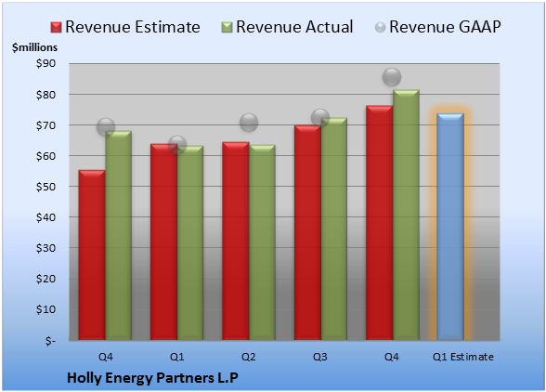Viewport: 546px width, 392px height.
Task: Click the '$-' zero axis value
Action: (50, 341)
